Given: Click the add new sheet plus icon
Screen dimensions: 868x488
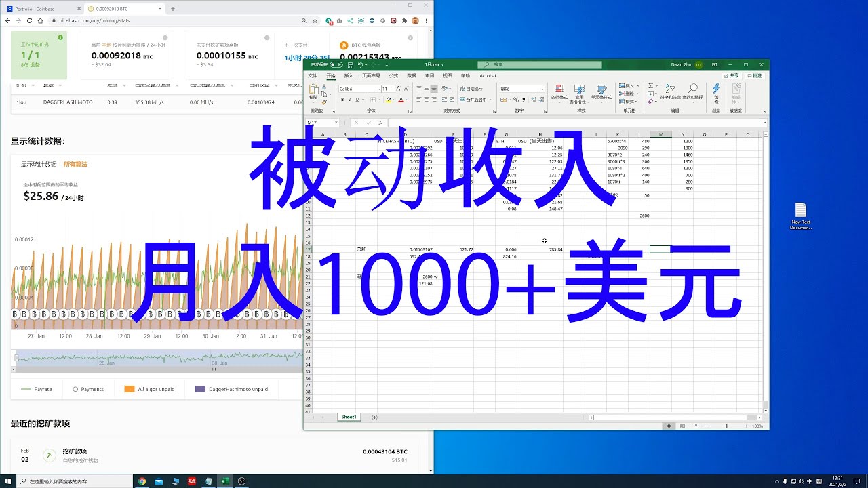Looking at the screenshot, I should tap(374, 418).
